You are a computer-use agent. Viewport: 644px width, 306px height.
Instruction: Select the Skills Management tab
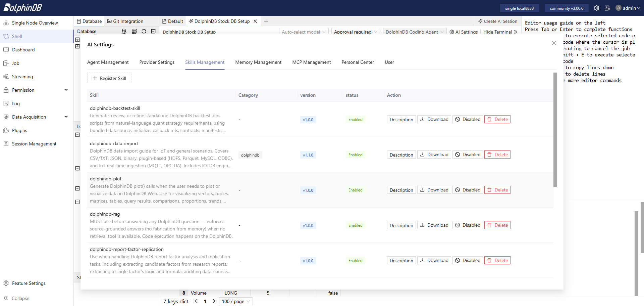pyautogui.click(x=205, y=62)
